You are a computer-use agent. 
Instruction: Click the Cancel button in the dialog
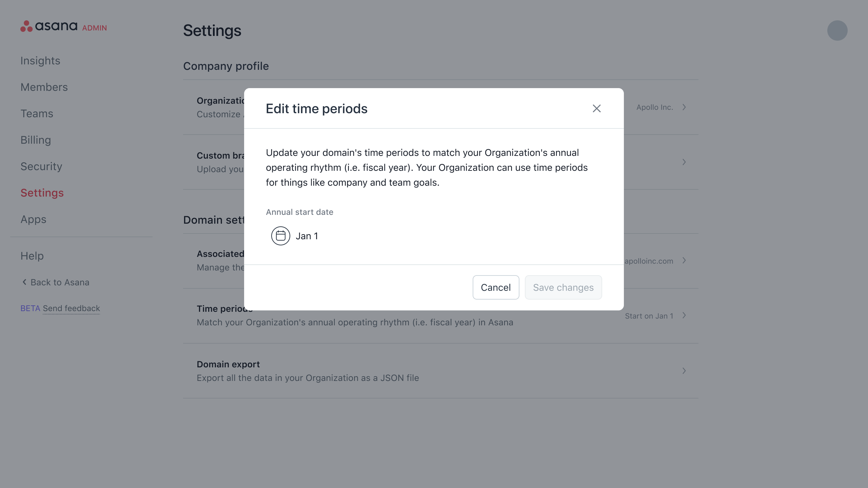pyautogui.click(x=495, y=287)
